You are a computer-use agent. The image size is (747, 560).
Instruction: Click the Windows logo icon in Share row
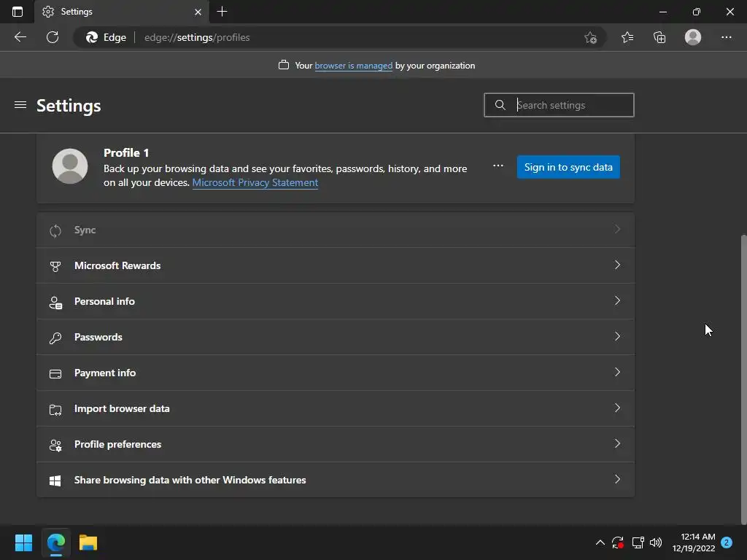coord(55,481)
